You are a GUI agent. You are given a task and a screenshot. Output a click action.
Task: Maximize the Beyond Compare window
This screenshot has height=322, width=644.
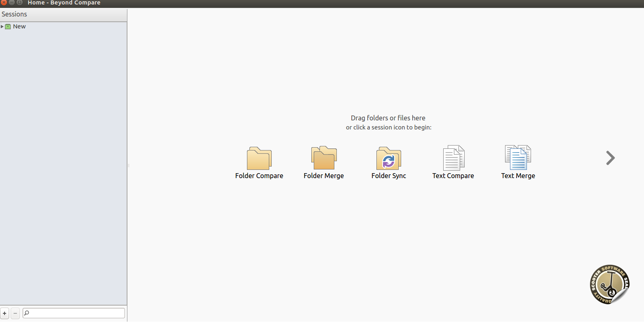click(19, 2)
